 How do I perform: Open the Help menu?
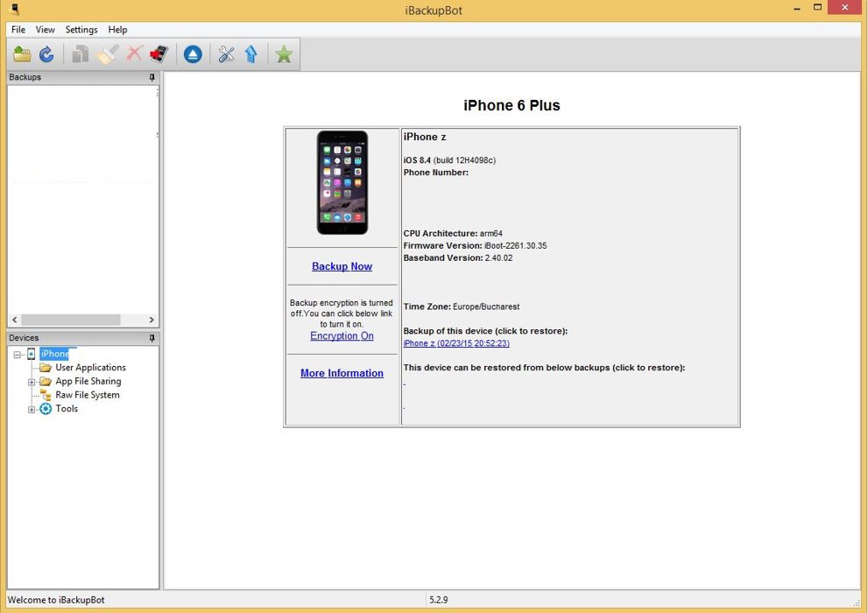117,29
